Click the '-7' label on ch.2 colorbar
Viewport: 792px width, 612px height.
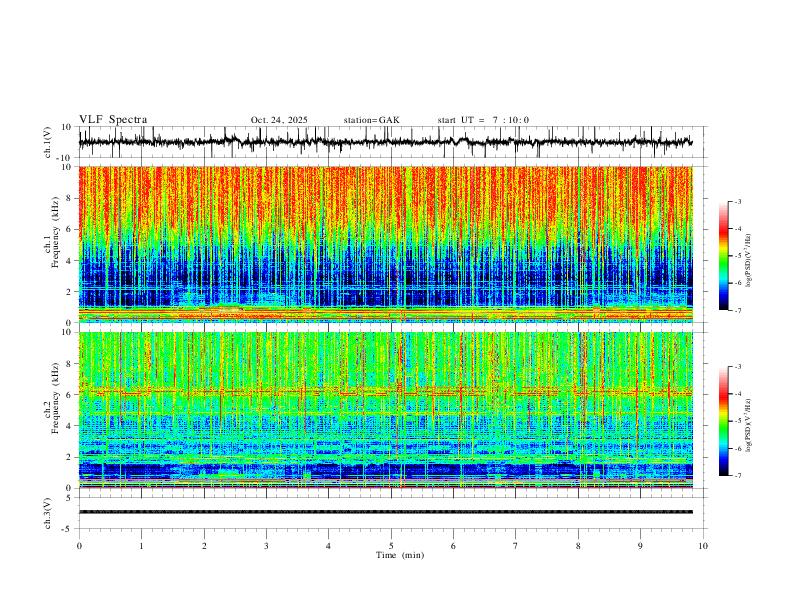737,476
